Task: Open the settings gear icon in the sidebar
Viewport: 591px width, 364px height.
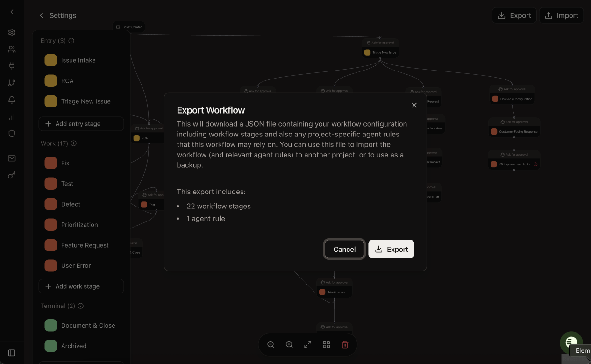Action: pos(12,32)
